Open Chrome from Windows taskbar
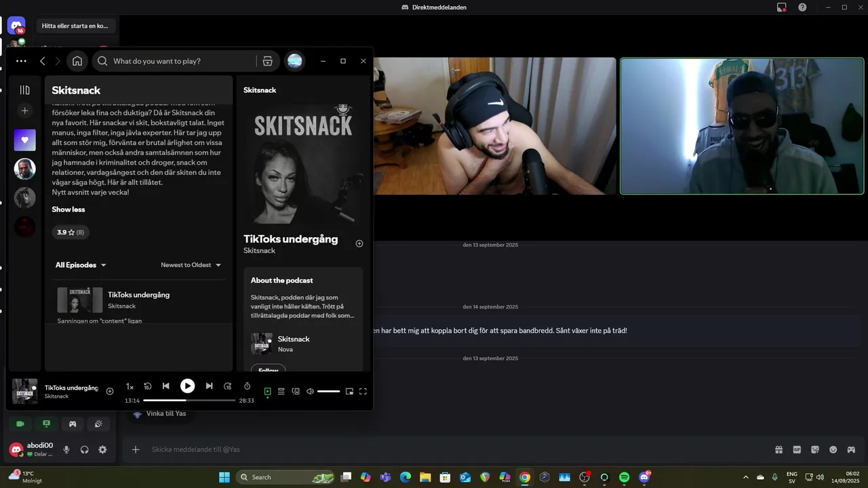868x488 pixels. 524,477
